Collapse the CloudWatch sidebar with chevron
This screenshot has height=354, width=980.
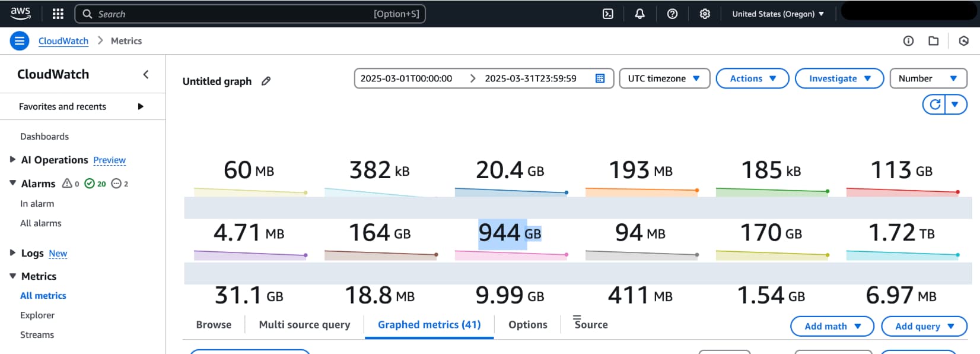tap(146, 74)
